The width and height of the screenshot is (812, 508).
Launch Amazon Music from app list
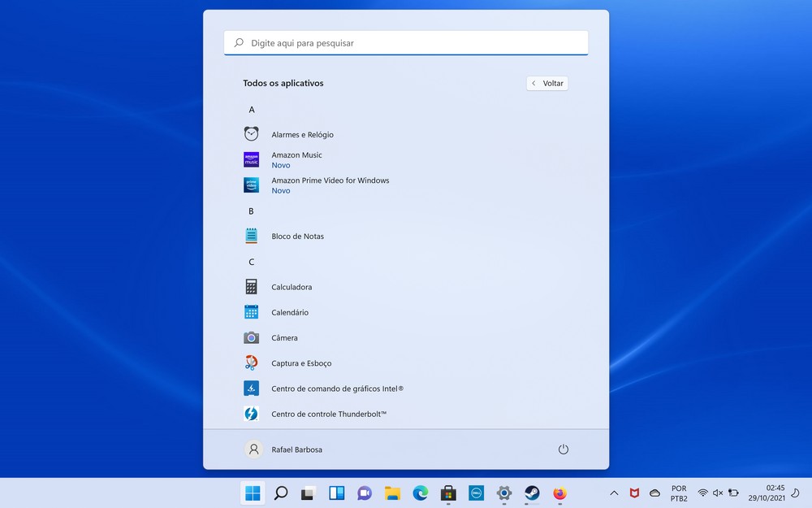[x=296, y=155]
